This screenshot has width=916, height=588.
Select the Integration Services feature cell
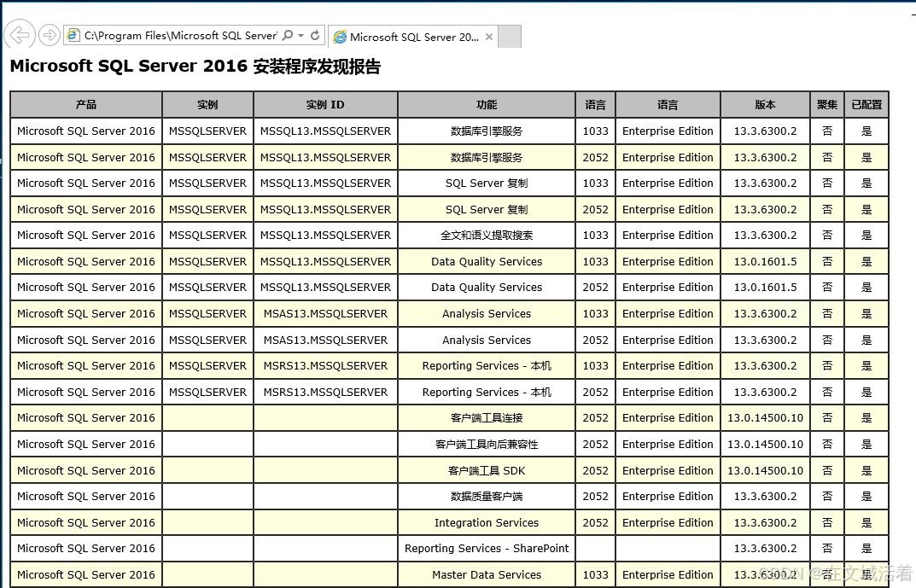pos(487,522)
